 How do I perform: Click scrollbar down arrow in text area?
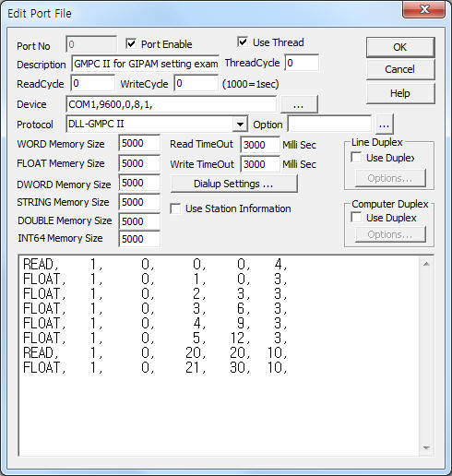(426, 447)
